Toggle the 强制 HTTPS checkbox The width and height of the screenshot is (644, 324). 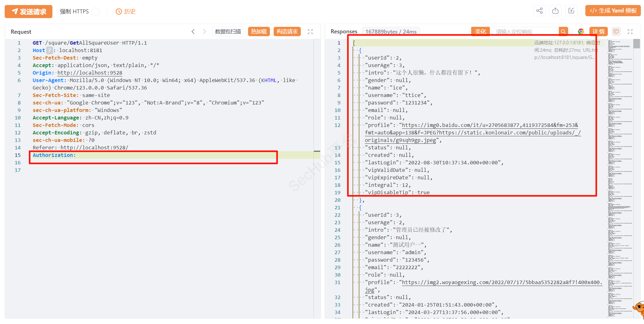click(96, 12)
